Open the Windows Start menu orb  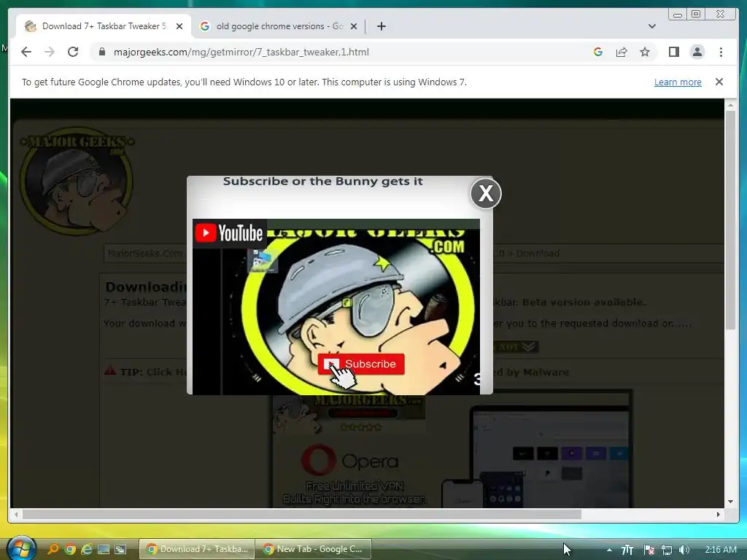21,548
